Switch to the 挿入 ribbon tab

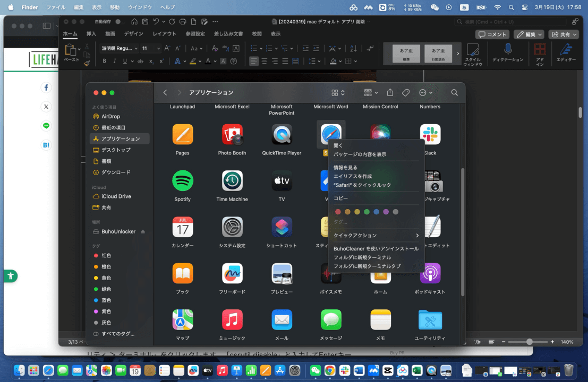(x=91, y=34)
